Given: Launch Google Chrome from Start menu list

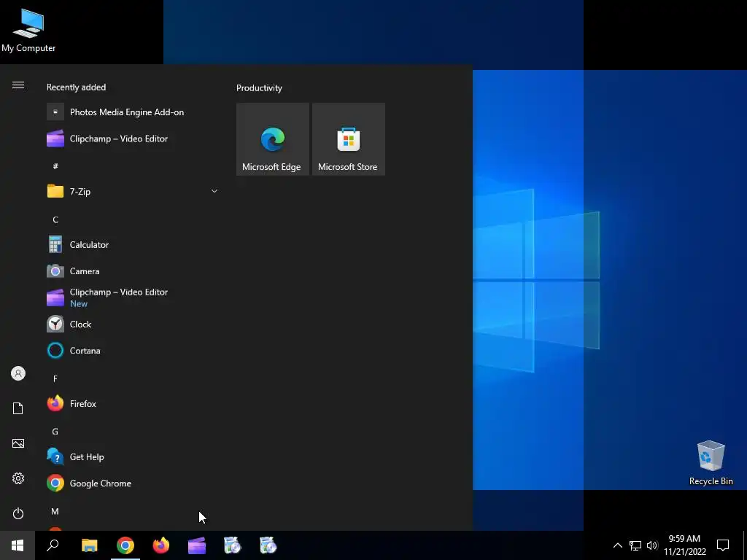Looking at the screenshot, I should pos(133,483).
